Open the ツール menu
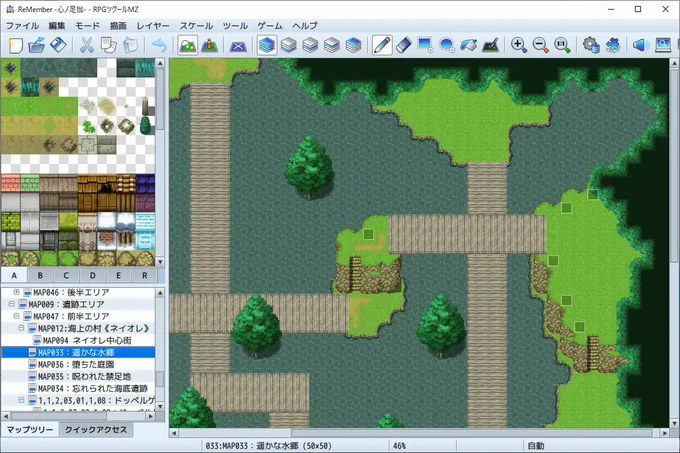Screen dimensions: 680x453 pyautogui.click(x=235, y=26)
